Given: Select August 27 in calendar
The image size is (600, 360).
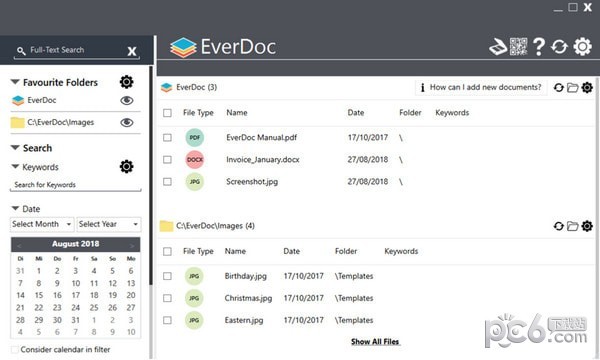Looking at the screenshot, I should click(x=131, y=308).
